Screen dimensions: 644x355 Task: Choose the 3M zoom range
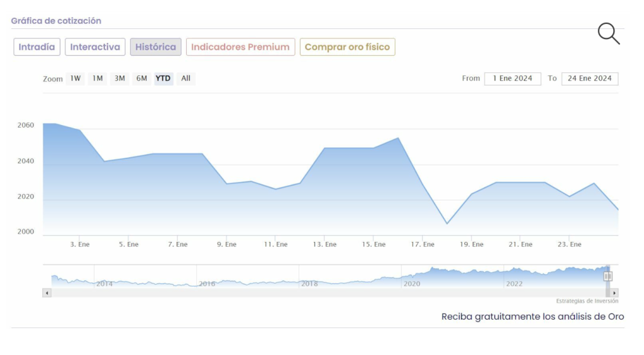coord(119,79)
